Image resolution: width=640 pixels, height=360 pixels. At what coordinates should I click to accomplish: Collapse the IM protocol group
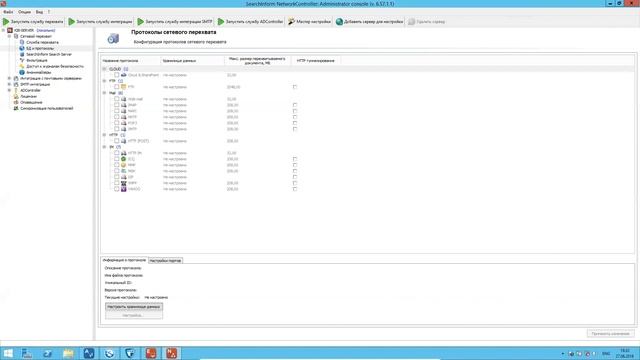[104, 147]
